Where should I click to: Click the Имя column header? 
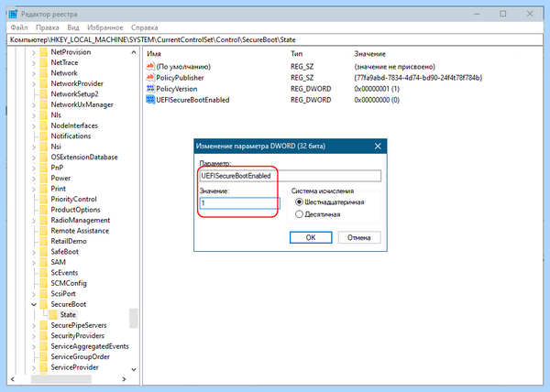point(154,54)
